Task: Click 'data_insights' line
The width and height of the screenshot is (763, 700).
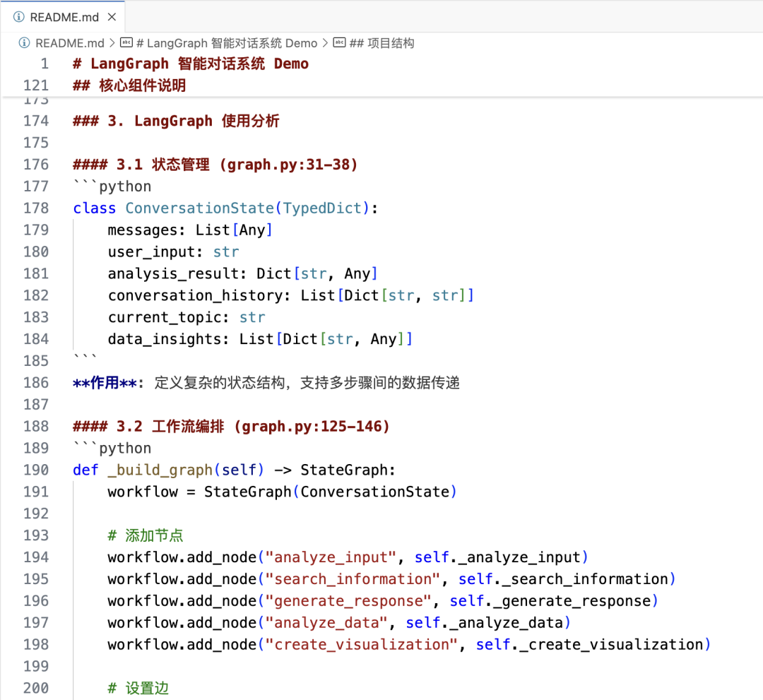Action: 260,339
